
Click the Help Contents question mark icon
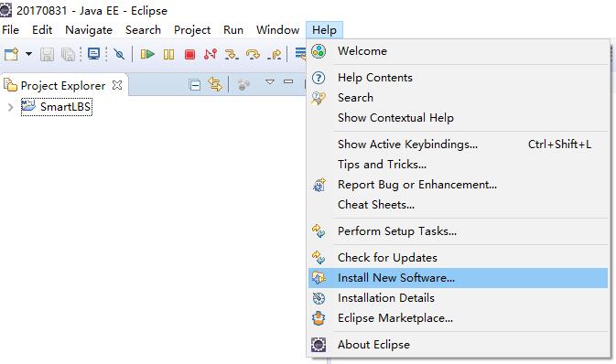point(319,78)
